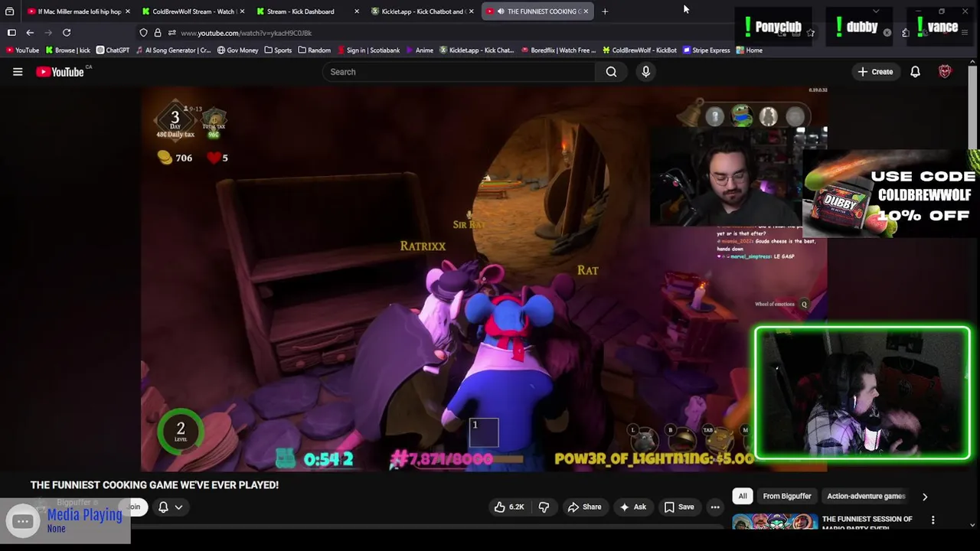This screenshot has width=980, height=551.
Task: Click the search magnifier button
Action: pos(611,72)
